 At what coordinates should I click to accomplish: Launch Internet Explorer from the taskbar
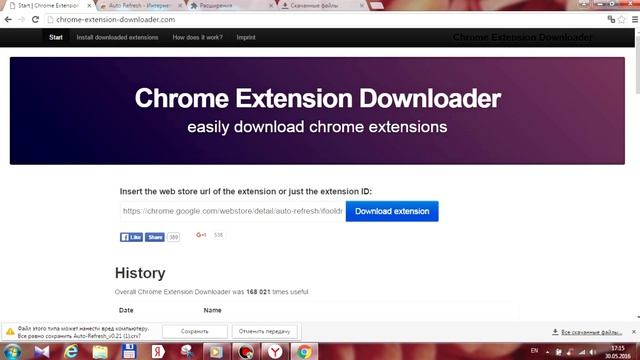point(71,352)
